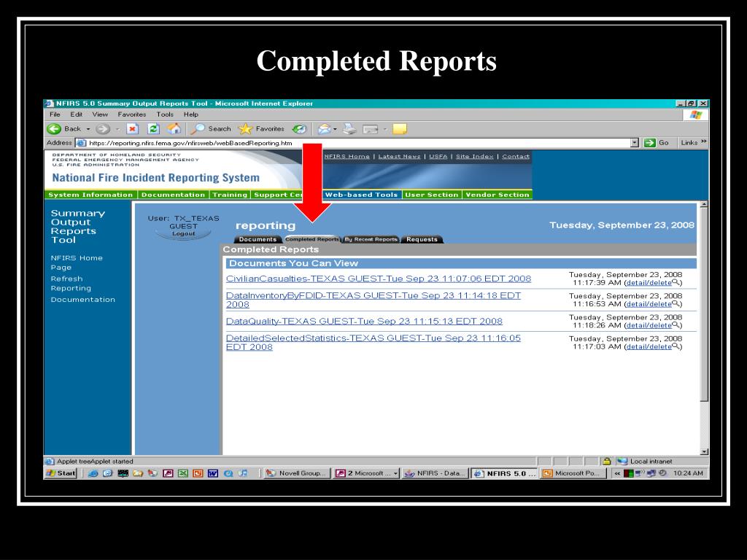Click Documentation link in left sidebar
The height and width of the screenshot is (560, 747).
pyautogui.click(x=83, y=300)
